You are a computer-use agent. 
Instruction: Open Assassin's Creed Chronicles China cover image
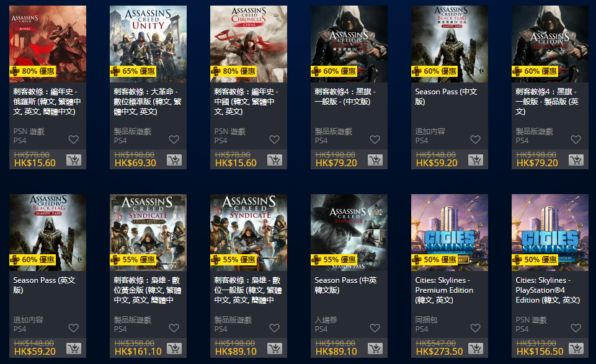pyautogui.click(x=249, y=43)
